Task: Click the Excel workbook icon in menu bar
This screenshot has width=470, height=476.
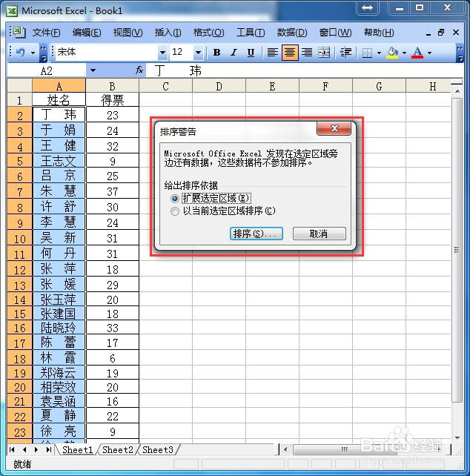Action: coord(19,32)
